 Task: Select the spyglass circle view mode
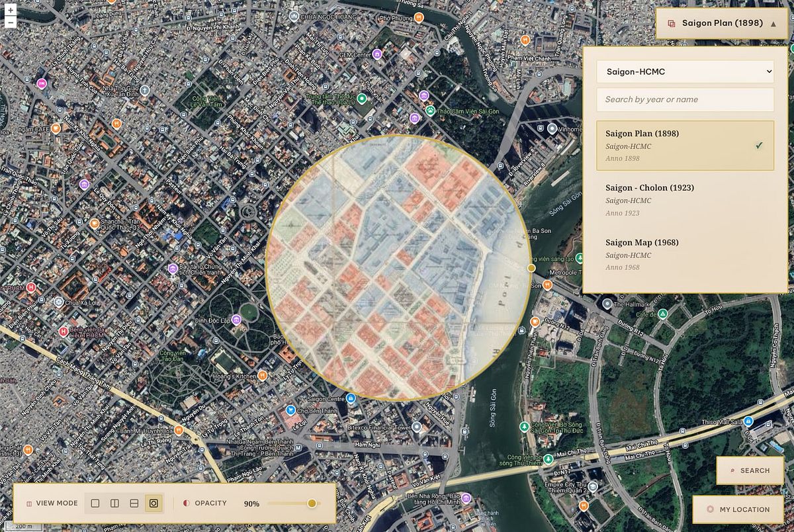click(x=153, y=504)
